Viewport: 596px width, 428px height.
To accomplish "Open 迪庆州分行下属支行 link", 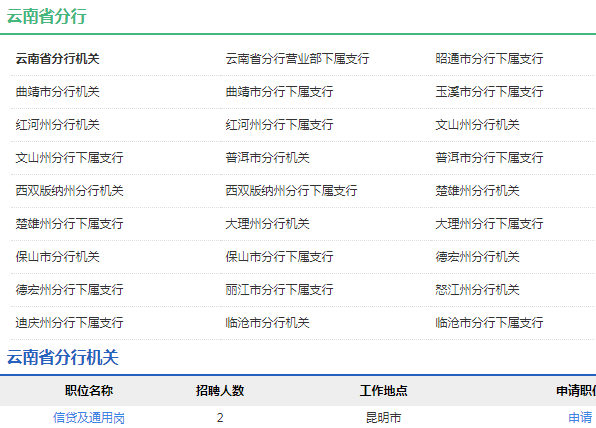I will [x=69, y=323].
